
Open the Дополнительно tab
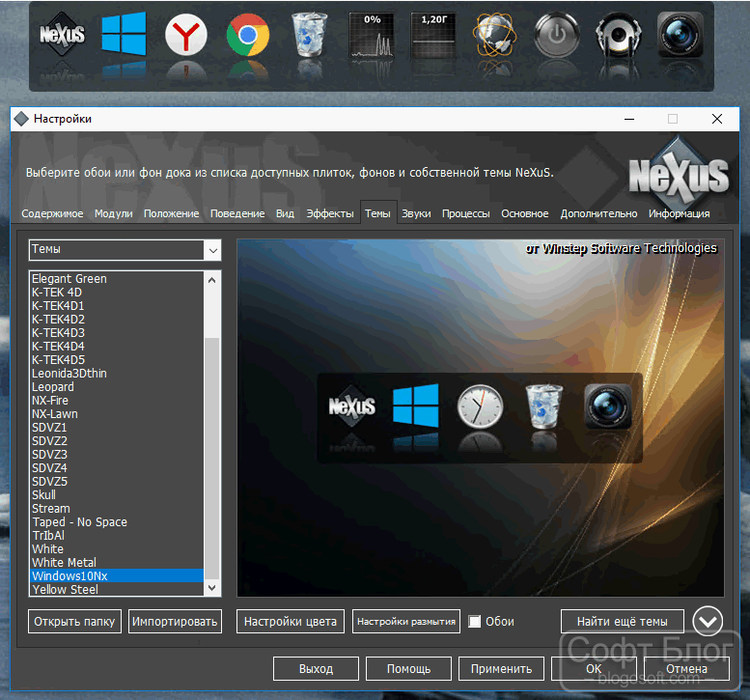pos(598,213)
